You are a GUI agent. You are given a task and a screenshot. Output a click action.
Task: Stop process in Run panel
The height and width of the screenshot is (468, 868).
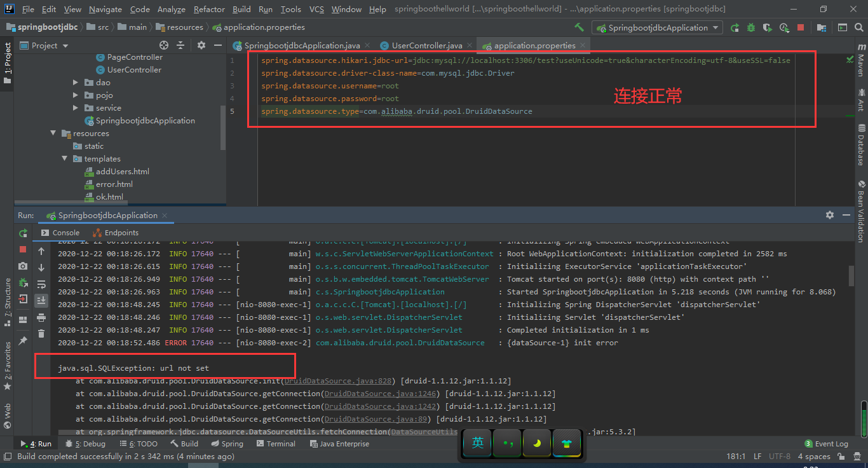[x=23, y=249]
